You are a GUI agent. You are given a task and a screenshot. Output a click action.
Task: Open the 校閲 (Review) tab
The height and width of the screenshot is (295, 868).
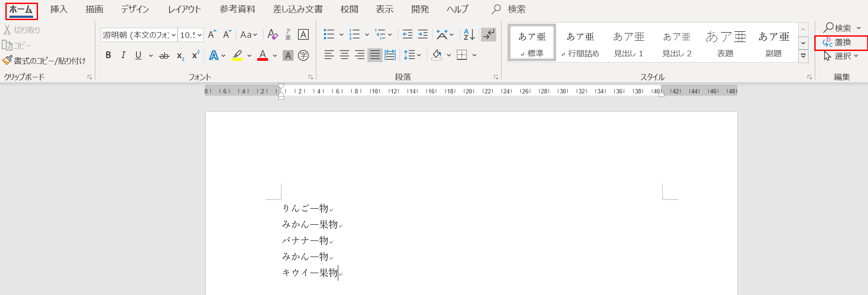349,9
